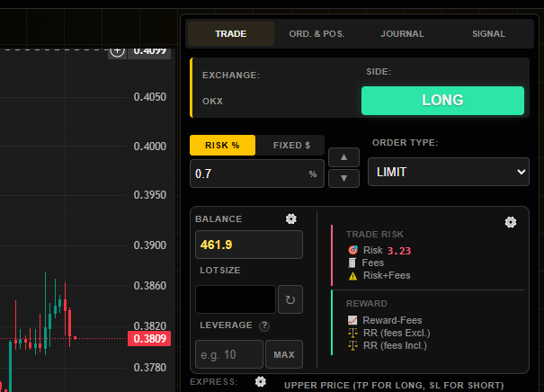Click the current price label 0.3809
Image resolution: width=544 pixels, height=392 pixels.
149,339
